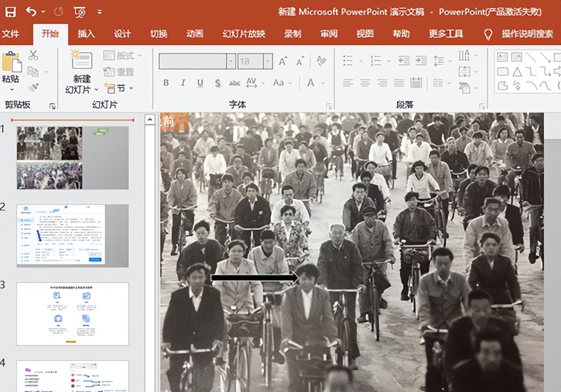Click the 粘贴 paste icon
561x392 pixels.
[x=12, y=62]
